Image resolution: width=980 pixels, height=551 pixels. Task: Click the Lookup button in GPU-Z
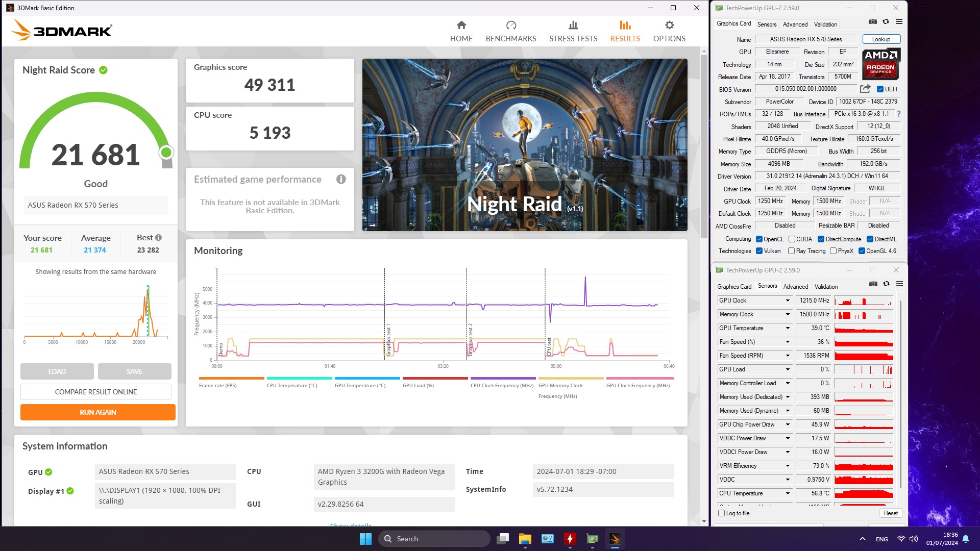click(881, 39)
